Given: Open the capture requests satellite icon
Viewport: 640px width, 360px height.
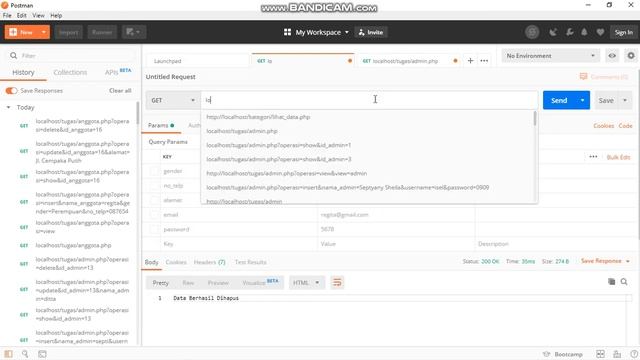Looking at the screenshot, I should point(553,32).
